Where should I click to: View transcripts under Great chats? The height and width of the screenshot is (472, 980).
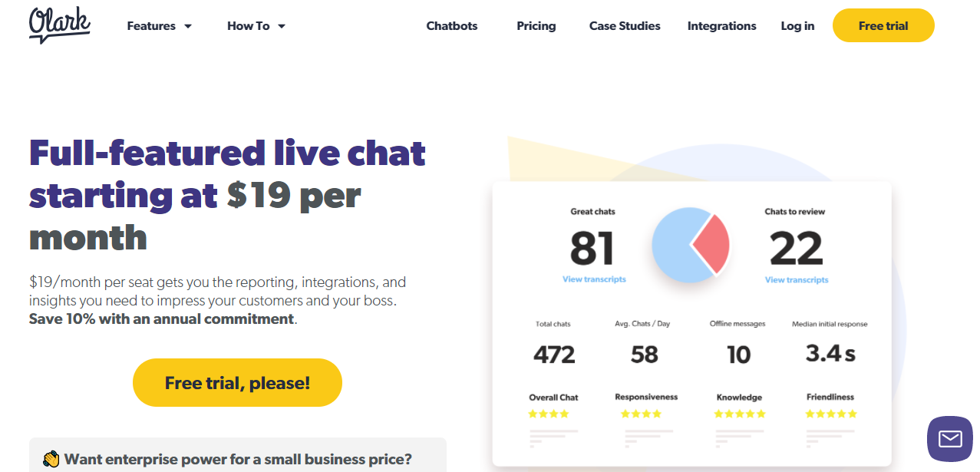pyautogui.click(x=594, y=279)
